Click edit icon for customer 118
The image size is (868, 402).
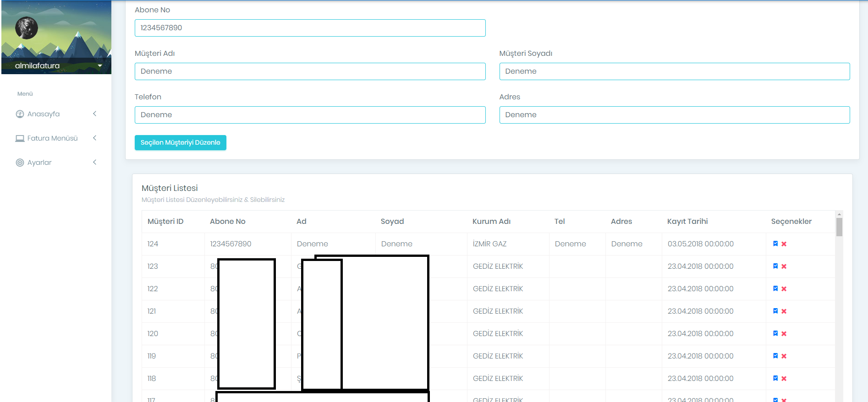[775, 378]
